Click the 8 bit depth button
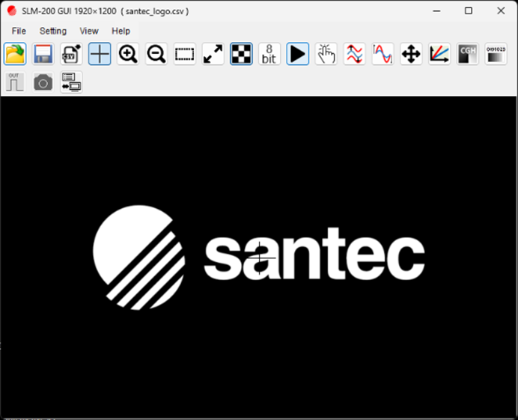 coord(269,54)
